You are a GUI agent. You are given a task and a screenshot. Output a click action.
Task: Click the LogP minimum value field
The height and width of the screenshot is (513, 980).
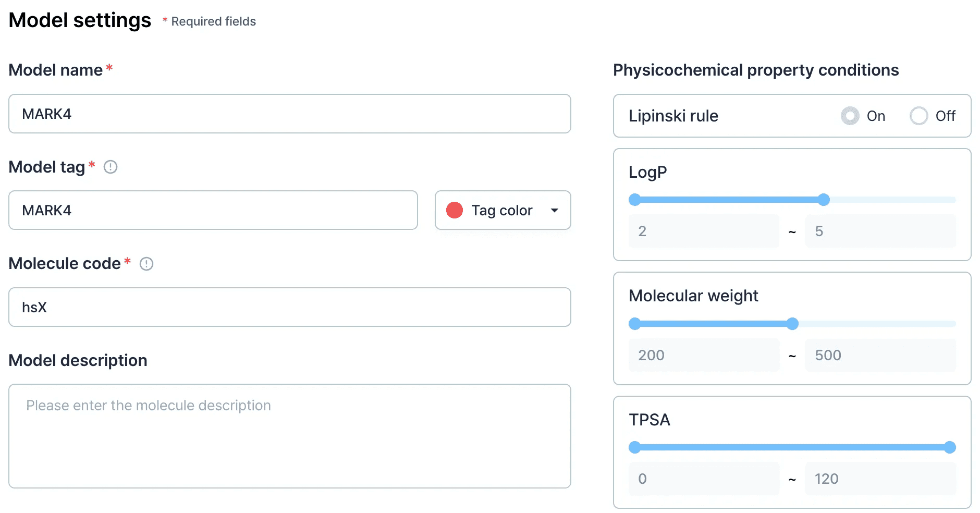[704, 231]
